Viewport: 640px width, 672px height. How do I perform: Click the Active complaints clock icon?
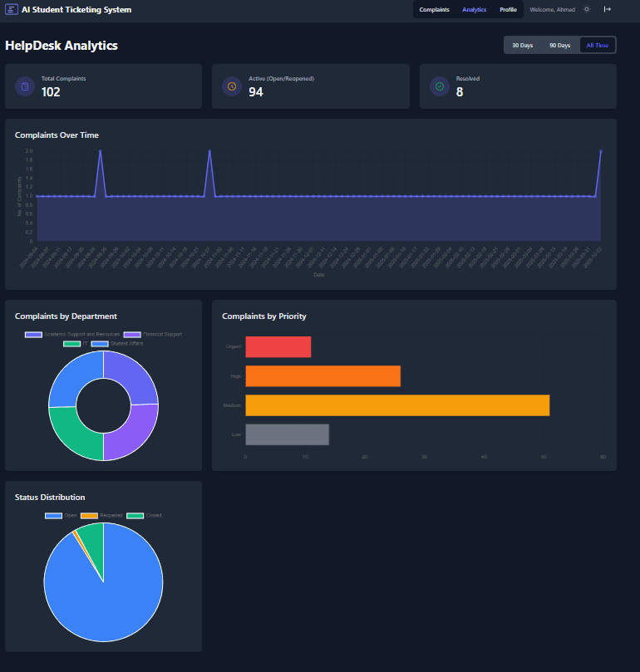point(232,86)
